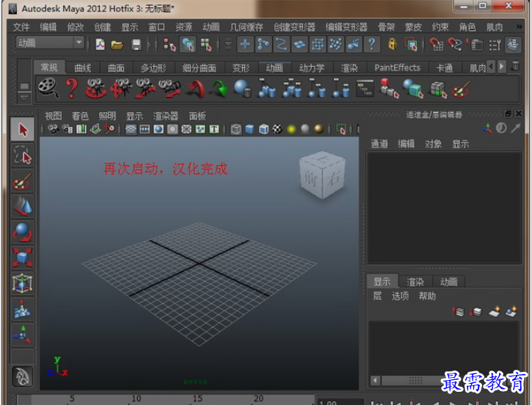532x405 pixels.
Task: Switch to the 动力学 shelf tab
Action: pyautogui.click(x=312, y=68)
